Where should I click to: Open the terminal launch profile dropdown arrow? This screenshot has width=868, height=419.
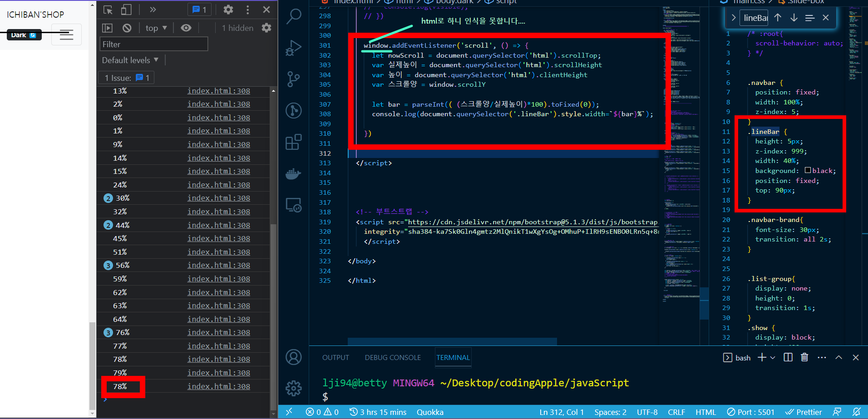(x=773, y=358)
